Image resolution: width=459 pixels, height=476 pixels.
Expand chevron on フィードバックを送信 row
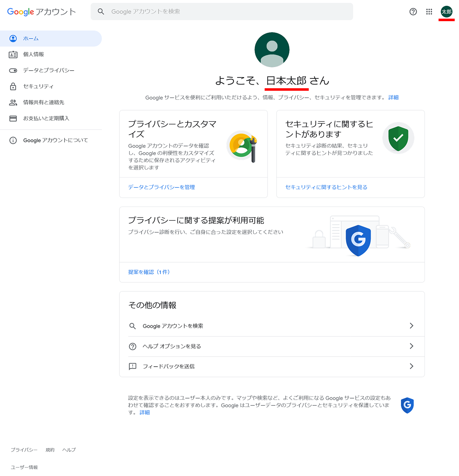411,366
